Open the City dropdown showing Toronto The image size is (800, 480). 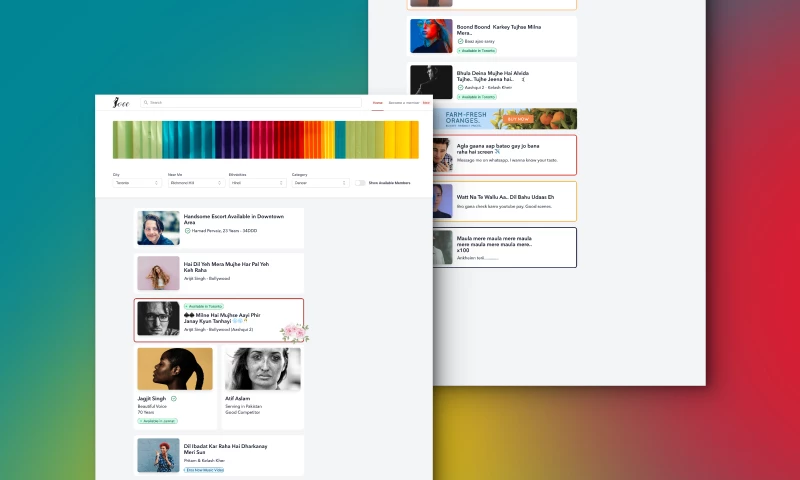pyautogui.click(x=136, y=183)
